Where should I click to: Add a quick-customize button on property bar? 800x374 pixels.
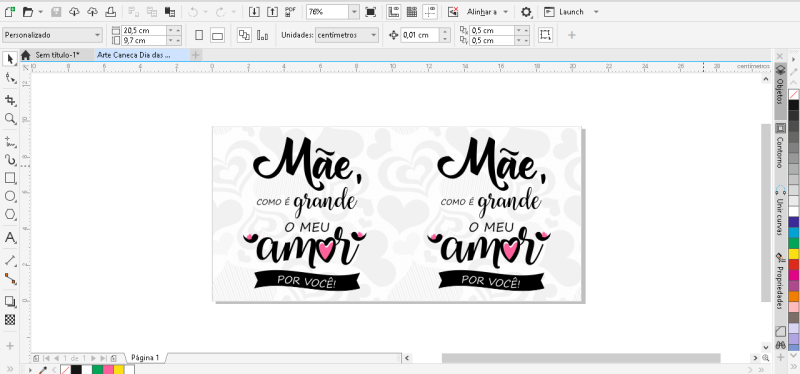(x=572, y=35)
